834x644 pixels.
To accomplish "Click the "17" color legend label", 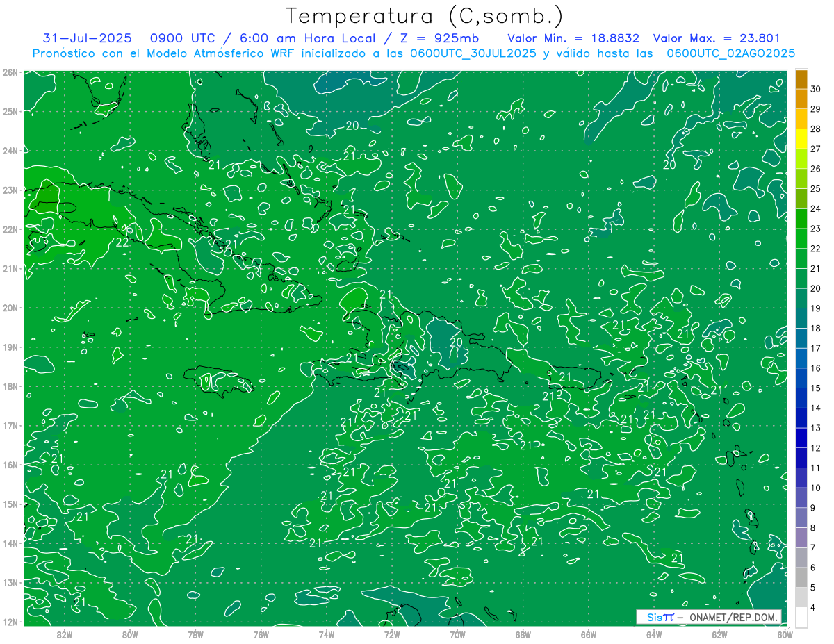I will 815,348.
